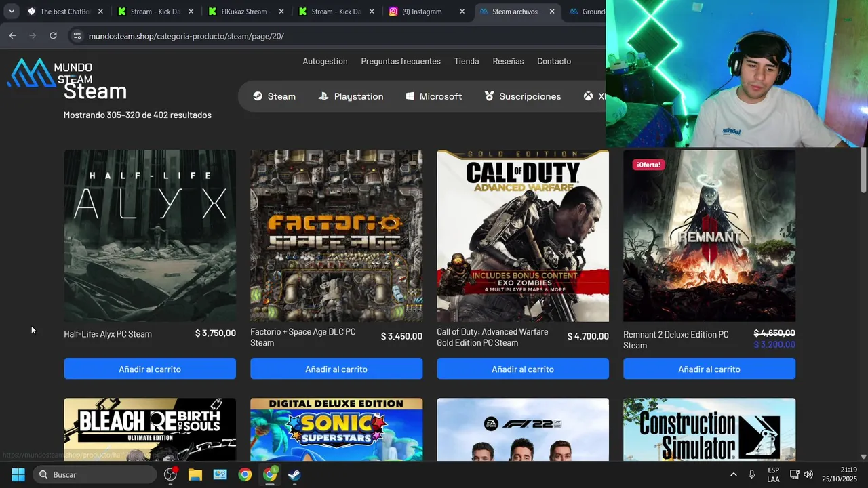The image size is (868, 488).
Task: Close the Steam archivos tab
Action: (552, 12)
